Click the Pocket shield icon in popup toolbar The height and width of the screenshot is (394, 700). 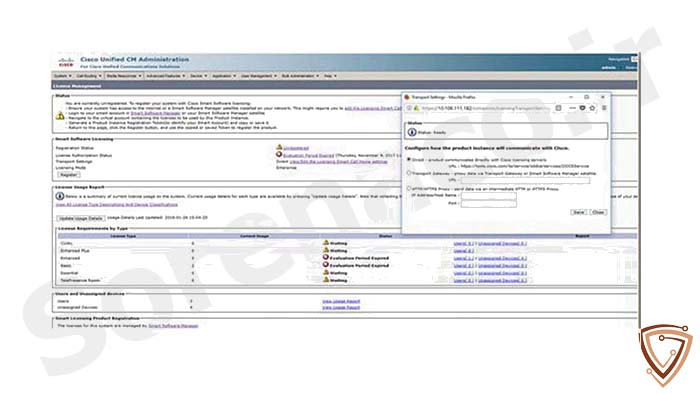click(x=582, y=108)
